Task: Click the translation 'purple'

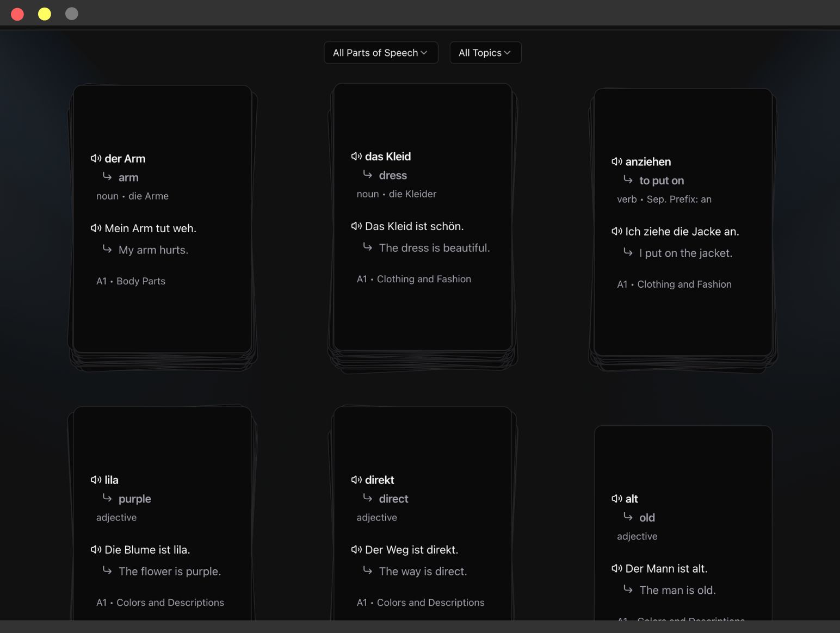Action: coord(135,499)
